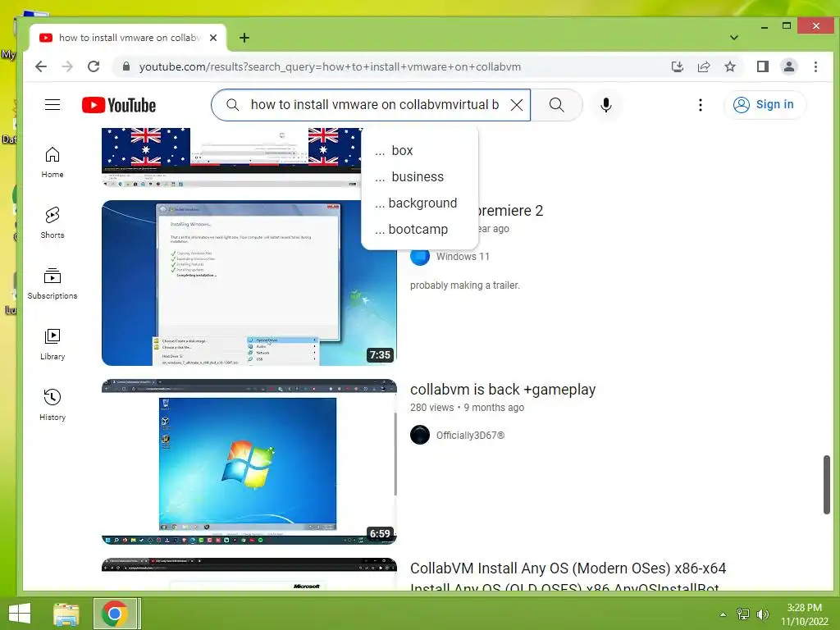Choose the "box" search suggestion
Image resolution: width=840 pixels, height=630 pixels.
click(x=420, y=151)
